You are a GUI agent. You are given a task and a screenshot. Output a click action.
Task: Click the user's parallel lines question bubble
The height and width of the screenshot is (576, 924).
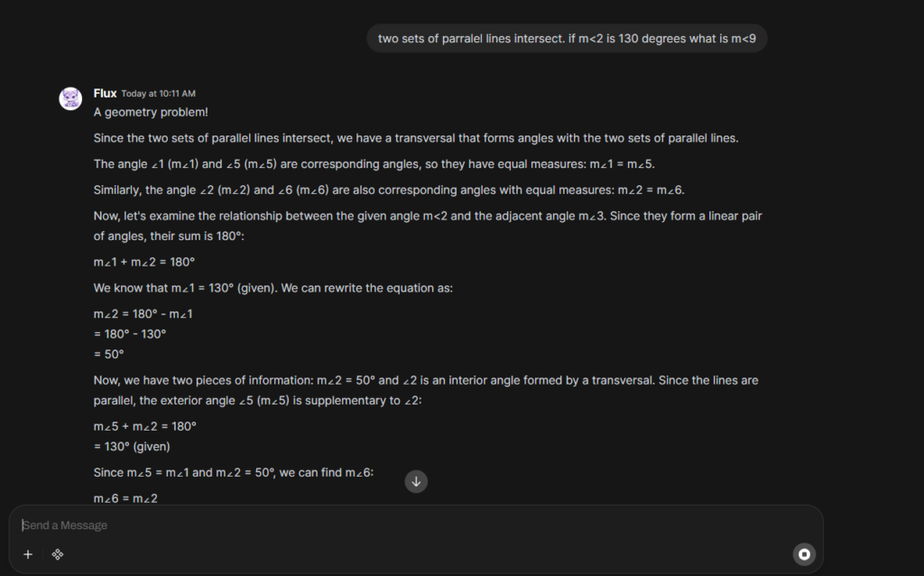[567, 39]
